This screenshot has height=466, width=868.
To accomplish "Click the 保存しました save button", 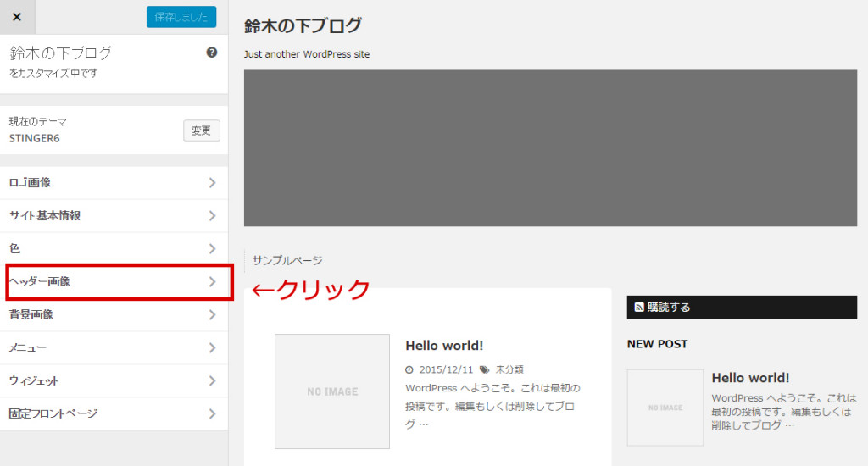I will tap(181, 17).
